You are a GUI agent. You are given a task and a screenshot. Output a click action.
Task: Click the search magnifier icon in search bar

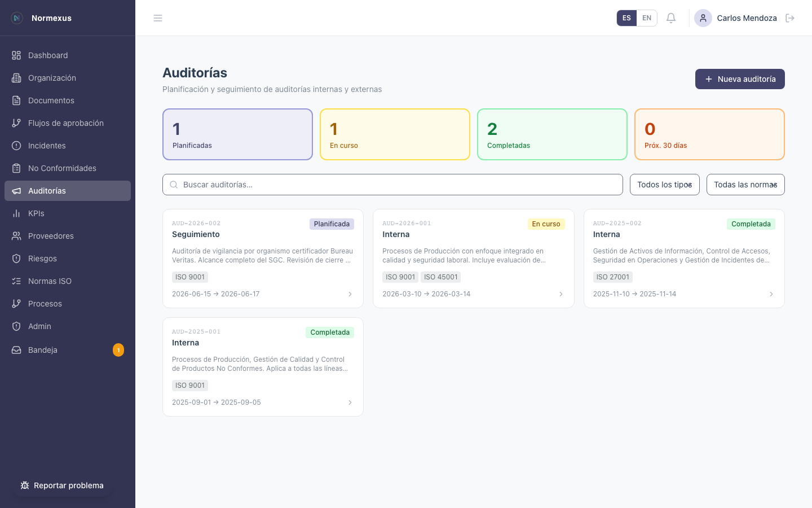click(x=174, y=185)
